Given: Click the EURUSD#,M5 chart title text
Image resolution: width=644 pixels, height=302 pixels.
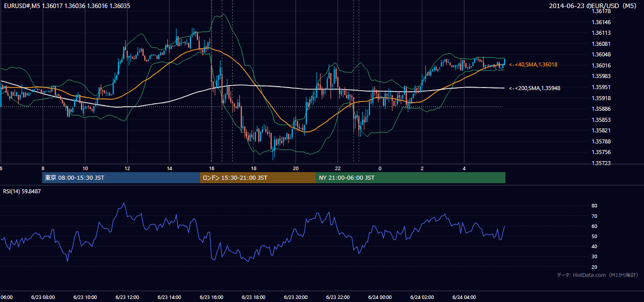Looking at the screenshot, I should click(x=67, y=6).
